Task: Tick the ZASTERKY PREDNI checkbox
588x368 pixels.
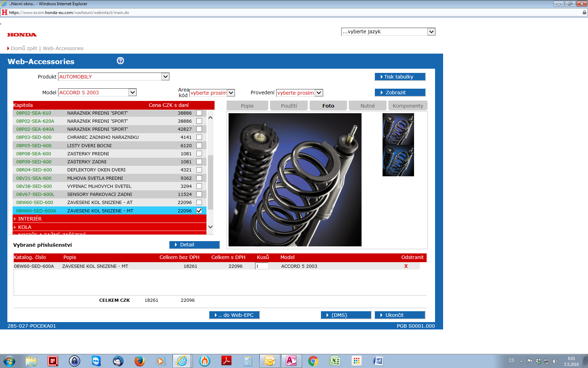Action: click(x=199, y=154)
